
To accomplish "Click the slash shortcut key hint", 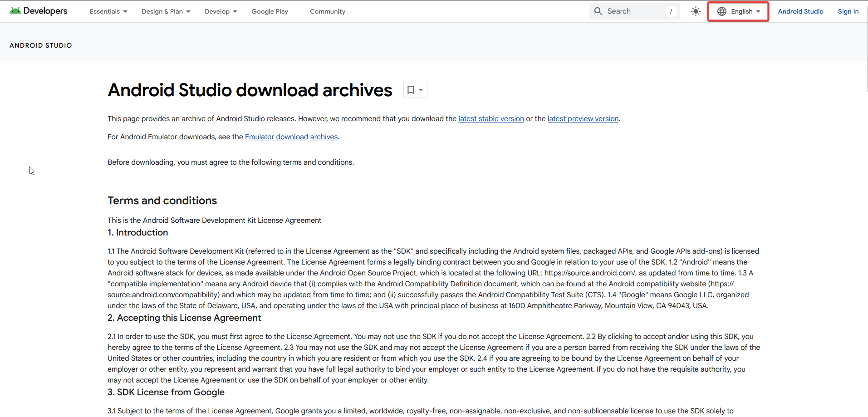I will pos(671,11).
